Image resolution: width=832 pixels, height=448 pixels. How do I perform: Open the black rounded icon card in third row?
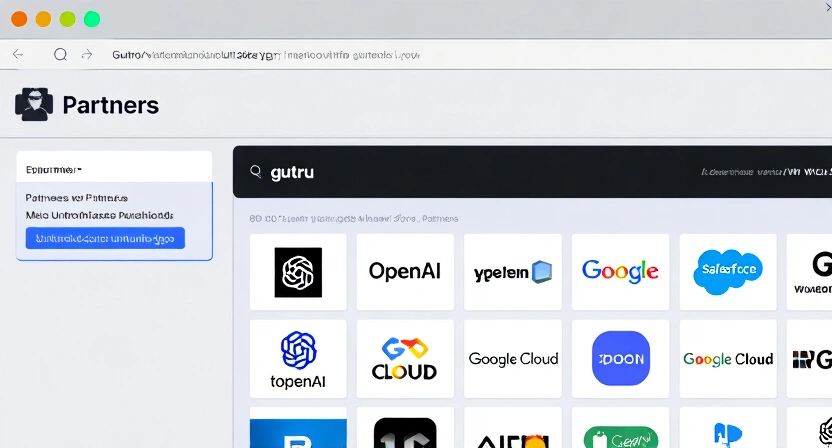405,428
